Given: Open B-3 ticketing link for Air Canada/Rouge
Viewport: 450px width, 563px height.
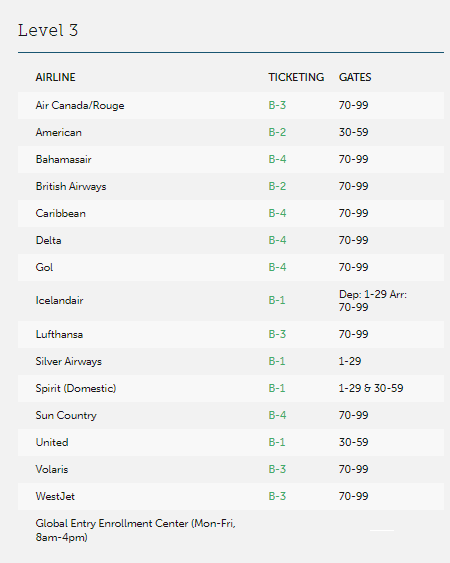Looking at the screenshot, I should click(x=277, y=105).
